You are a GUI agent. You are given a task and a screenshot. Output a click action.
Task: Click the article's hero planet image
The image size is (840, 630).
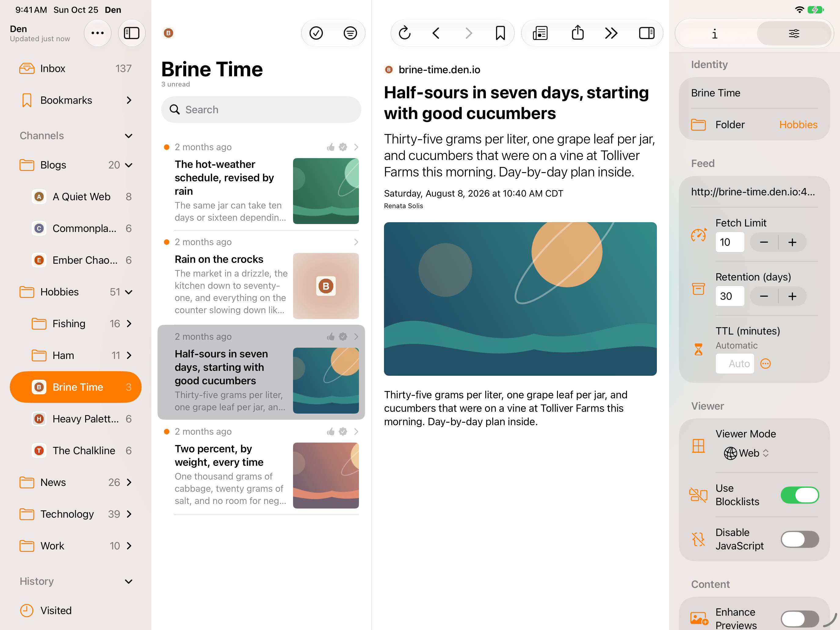(x=520, y=299)
